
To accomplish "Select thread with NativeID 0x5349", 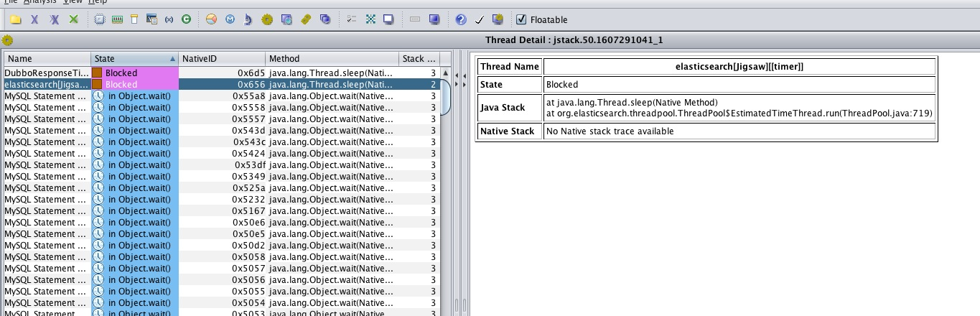I will pos(222,177).
